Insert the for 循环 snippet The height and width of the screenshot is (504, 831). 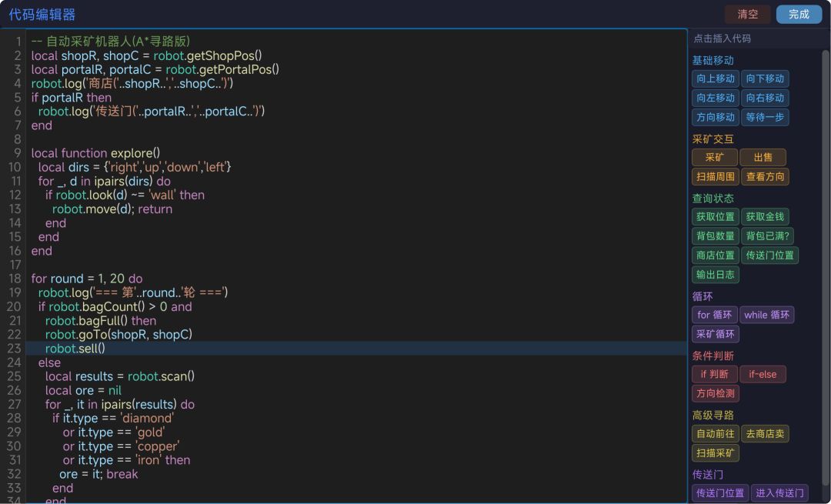pyautogui.click(x=714, y=315)
